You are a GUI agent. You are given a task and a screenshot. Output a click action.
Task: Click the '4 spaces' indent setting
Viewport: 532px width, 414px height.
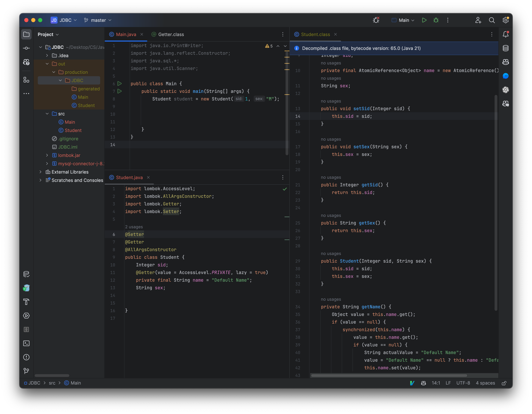pos(485,383)
